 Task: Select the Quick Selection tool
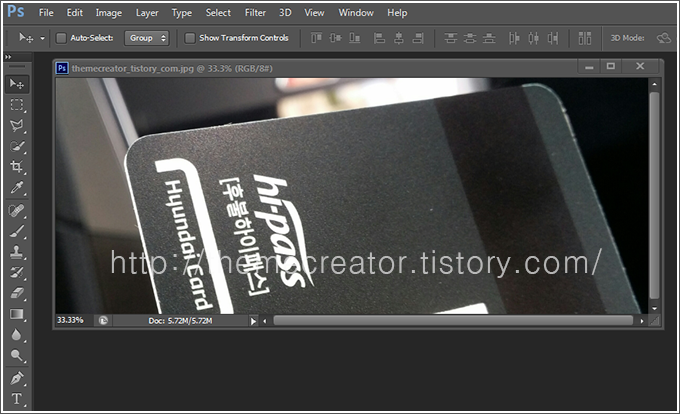[x=17, y=146]
